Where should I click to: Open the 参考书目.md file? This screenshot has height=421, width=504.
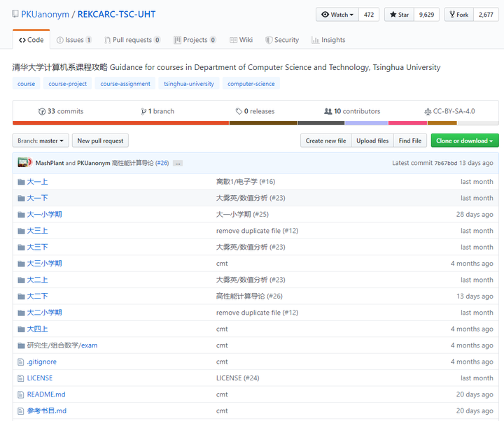[x=47, y=411]
